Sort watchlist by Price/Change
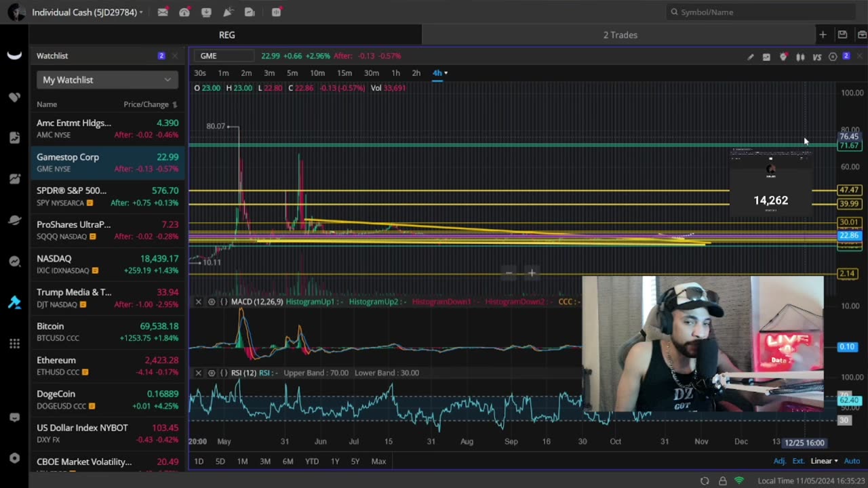868x488 pixels. [x=150, y=104]
